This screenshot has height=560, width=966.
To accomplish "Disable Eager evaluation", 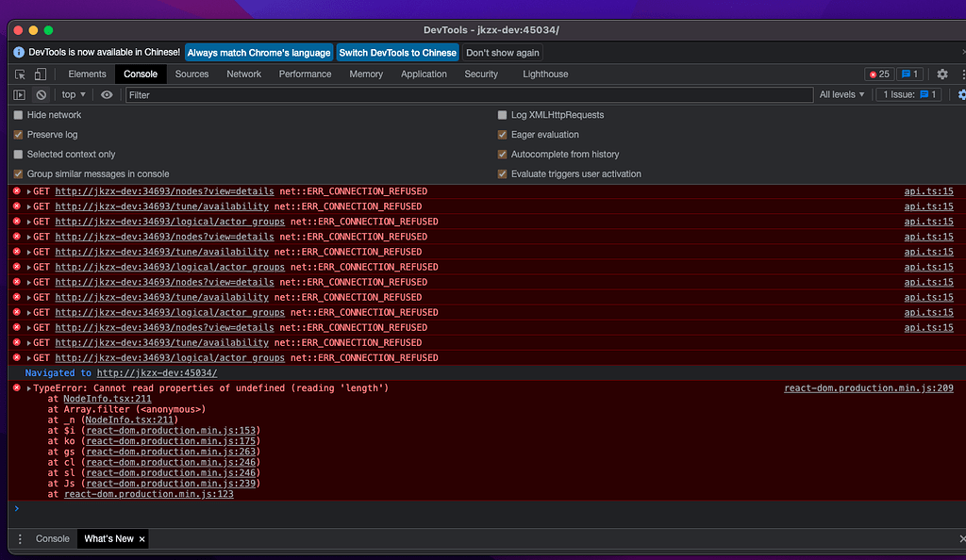I will click(503, 134).
